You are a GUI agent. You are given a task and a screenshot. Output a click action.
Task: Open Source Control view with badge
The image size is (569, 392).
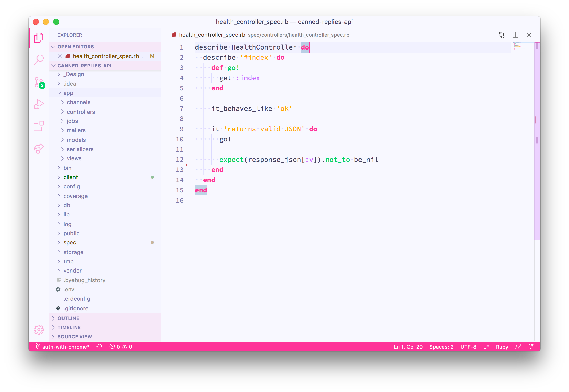click(39, 82)
